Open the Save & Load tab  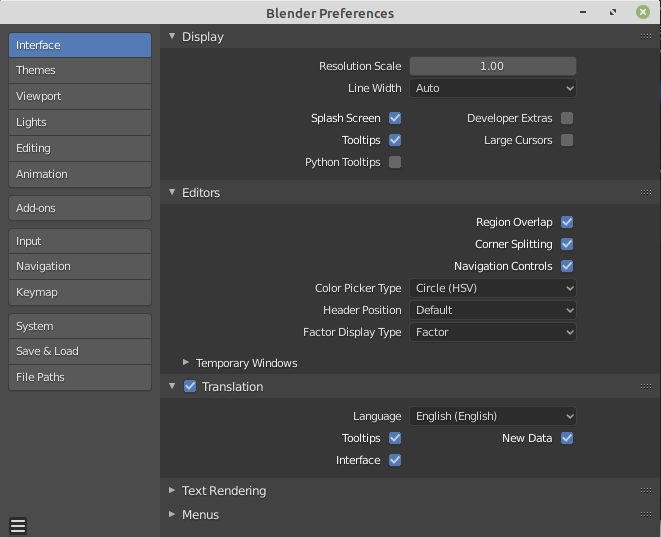[x=80, y=352]
